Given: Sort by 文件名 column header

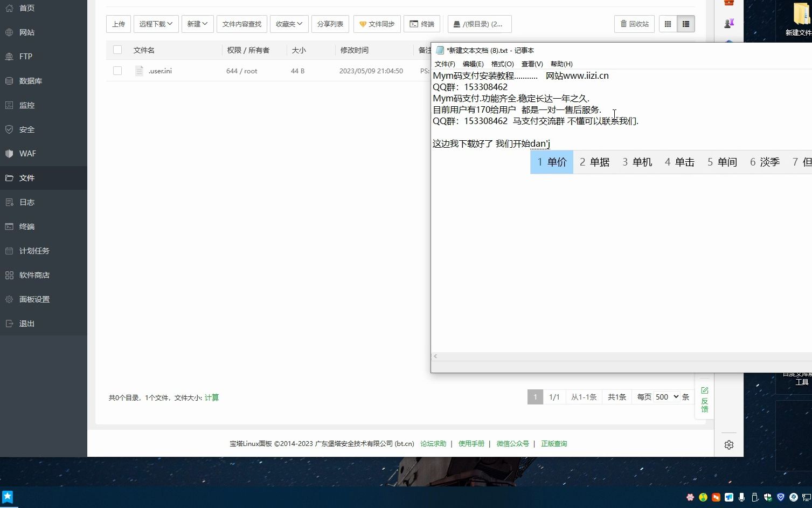Looking at the screenshot, I should click(x=144, y=50).
